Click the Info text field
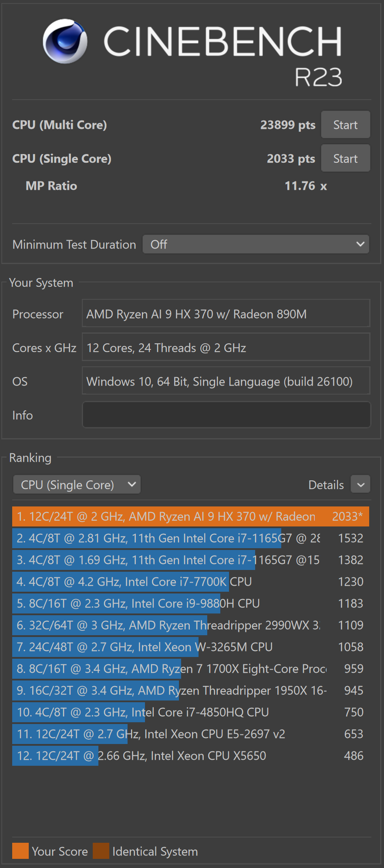This screenshot has width=384, height=868. coord(226,415)
